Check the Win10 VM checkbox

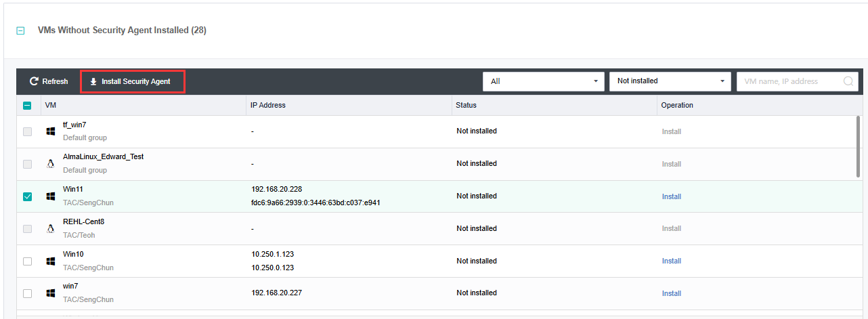(28, 261)
